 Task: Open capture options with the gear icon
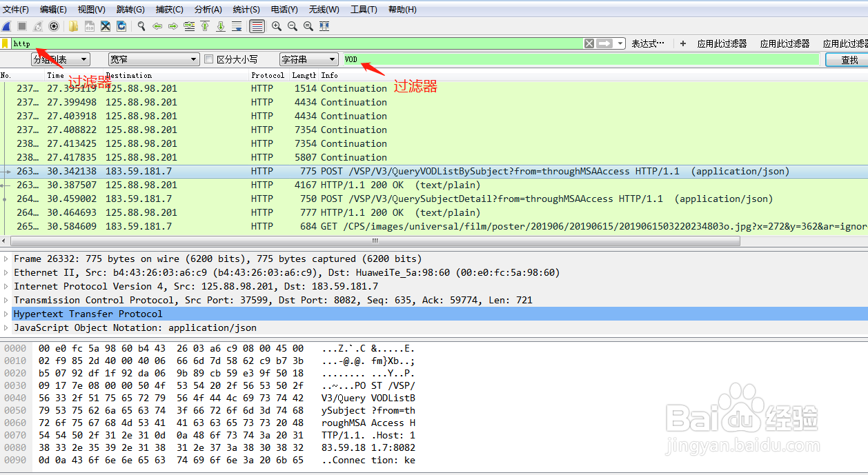(x=54, y=26)
